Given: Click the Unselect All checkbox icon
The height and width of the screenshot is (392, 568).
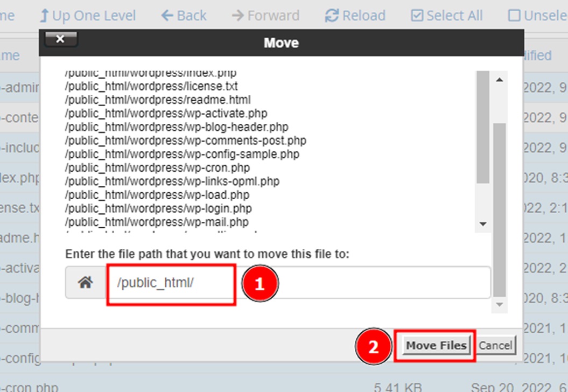Looking at the screenshot, I should pos(514,16).
